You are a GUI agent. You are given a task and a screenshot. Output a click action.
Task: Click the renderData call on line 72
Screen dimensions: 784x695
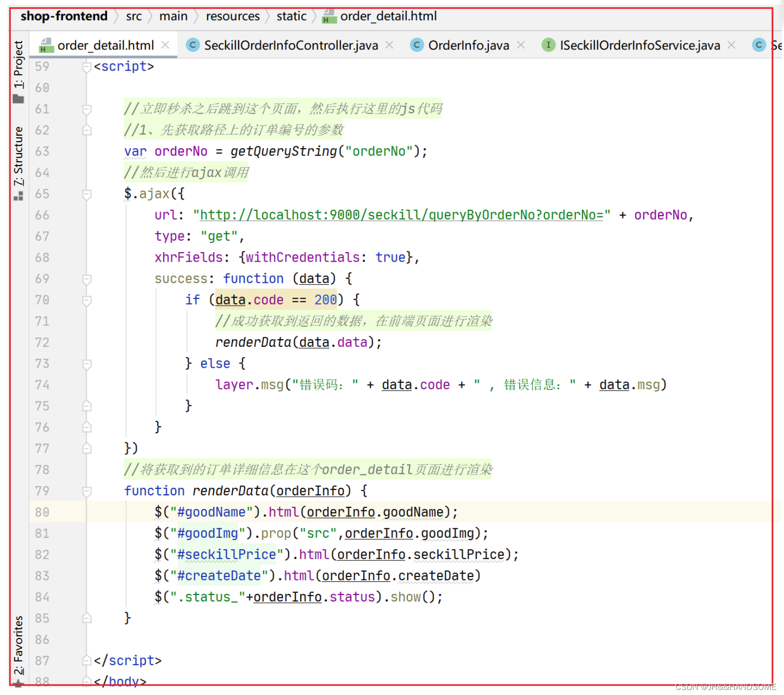tap(253, 343)
